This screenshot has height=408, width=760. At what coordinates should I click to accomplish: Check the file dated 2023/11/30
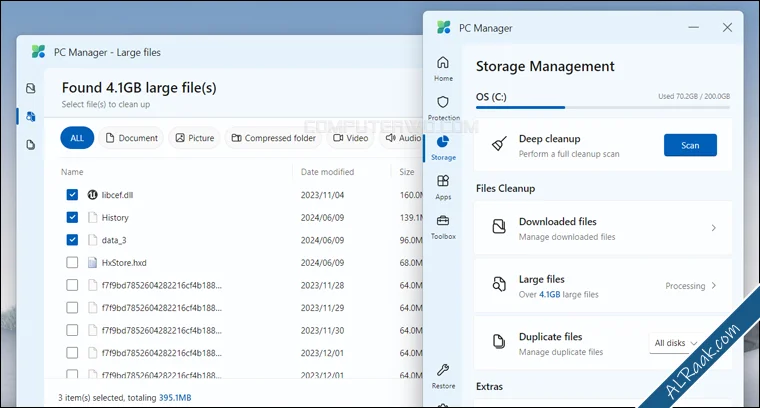[x=72, y=330]
